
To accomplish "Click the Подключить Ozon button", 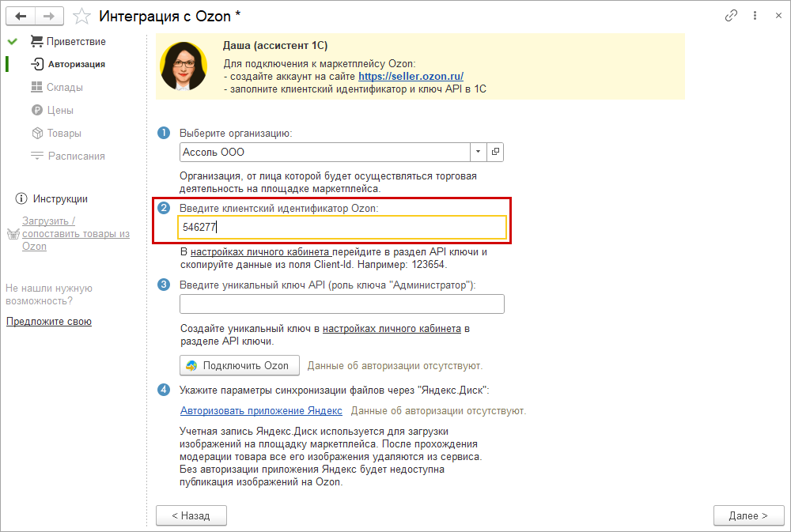I will pos(240,365).
